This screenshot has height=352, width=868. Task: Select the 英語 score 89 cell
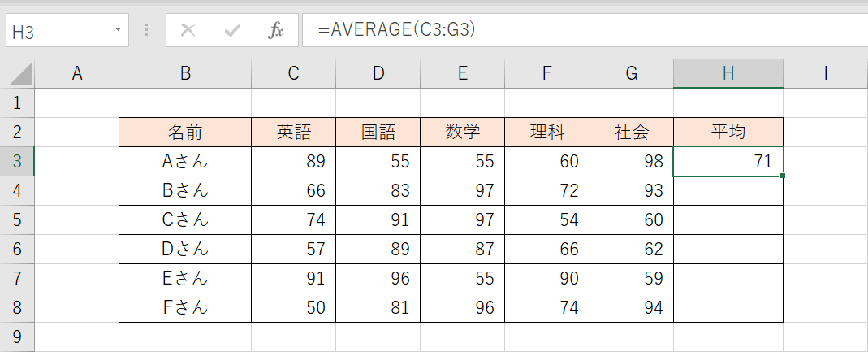click(294, 161)
